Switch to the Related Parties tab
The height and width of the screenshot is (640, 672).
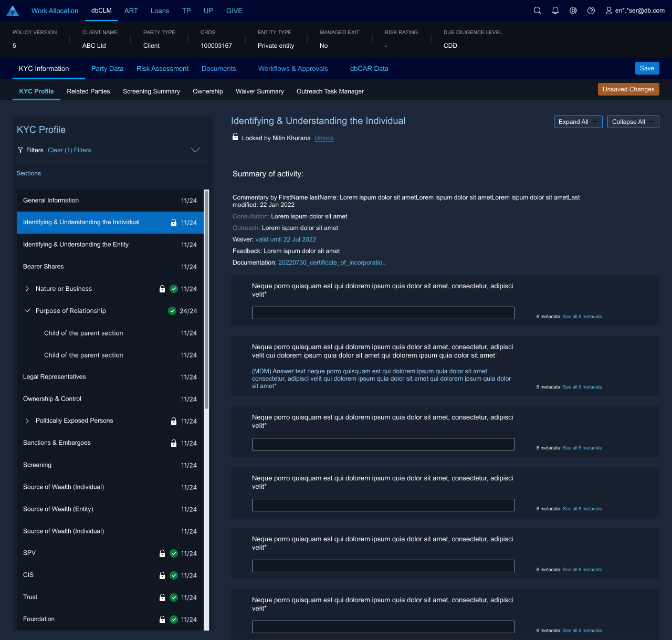pyautogui.click(x=88, y=91)
